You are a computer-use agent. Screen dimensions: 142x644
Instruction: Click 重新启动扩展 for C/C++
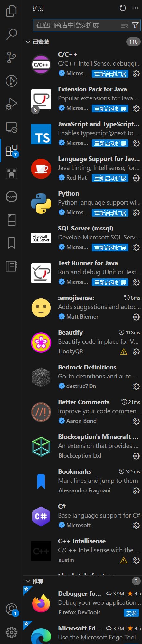coord(110,74)
